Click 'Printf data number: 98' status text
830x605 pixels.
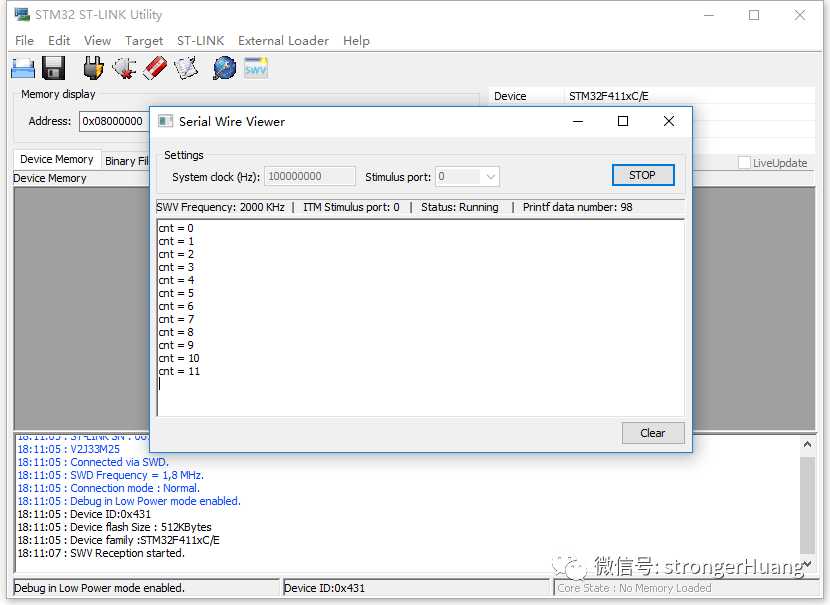(578, 207)
